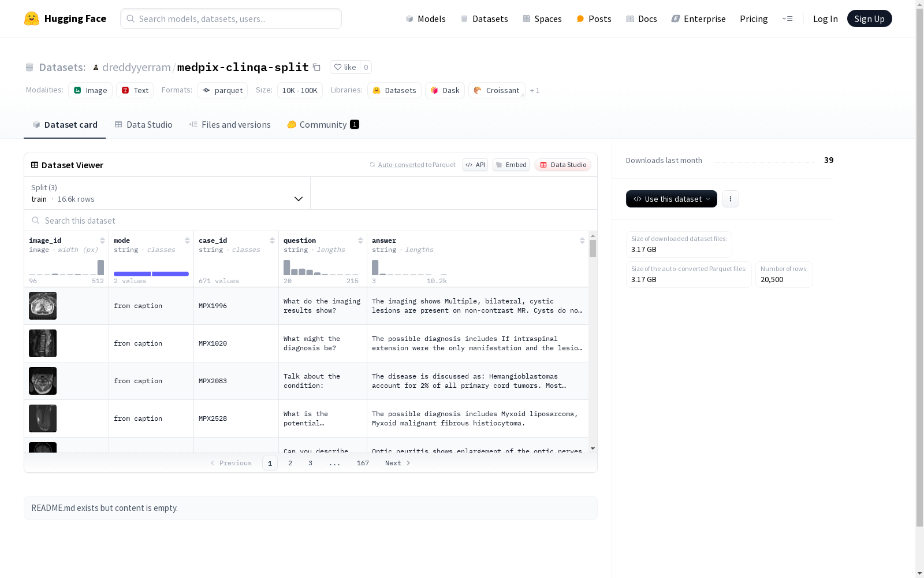This screenshot has width=924, height=578.
Task: Click the Embed button
Action: [511, 165]
